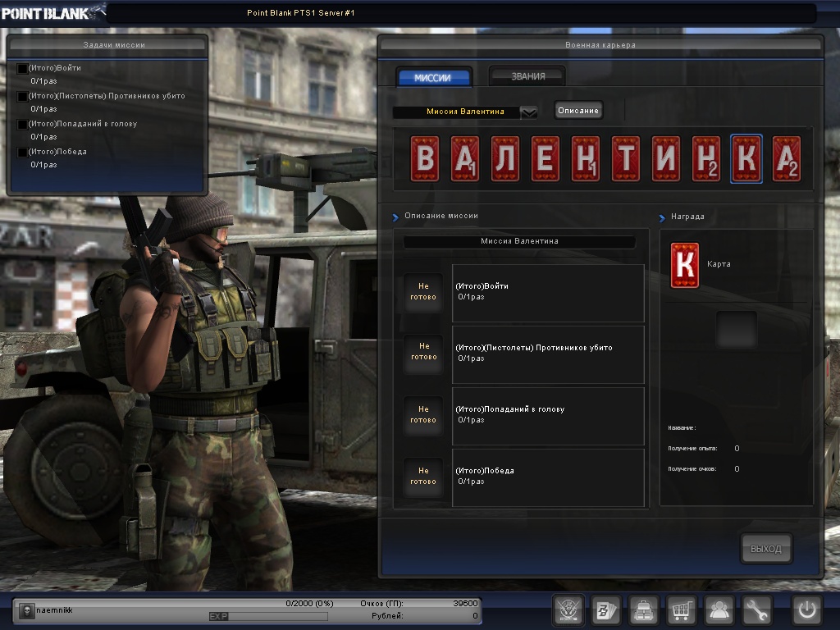The height and width of the screenshot is (630, 840).
Task: Click the Задачи миссии panel title
Action: point(114,45)
